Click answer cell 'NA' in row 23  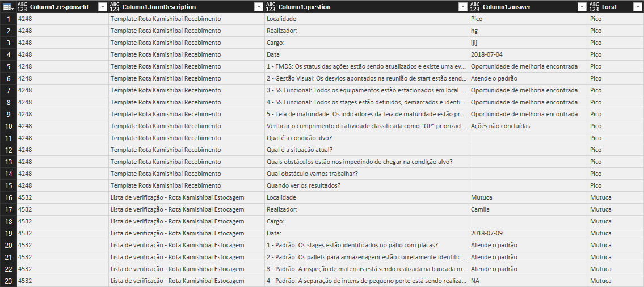528,281
